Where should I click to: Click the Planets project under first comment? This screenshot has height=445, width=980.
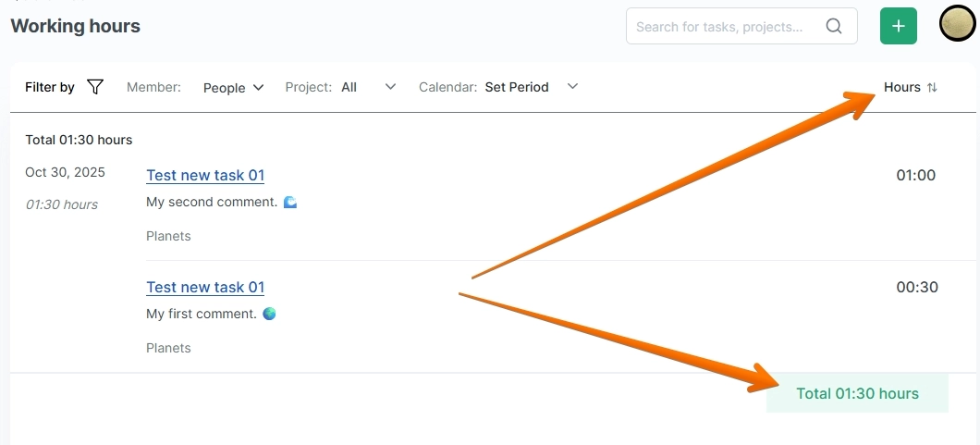(168, 348)
